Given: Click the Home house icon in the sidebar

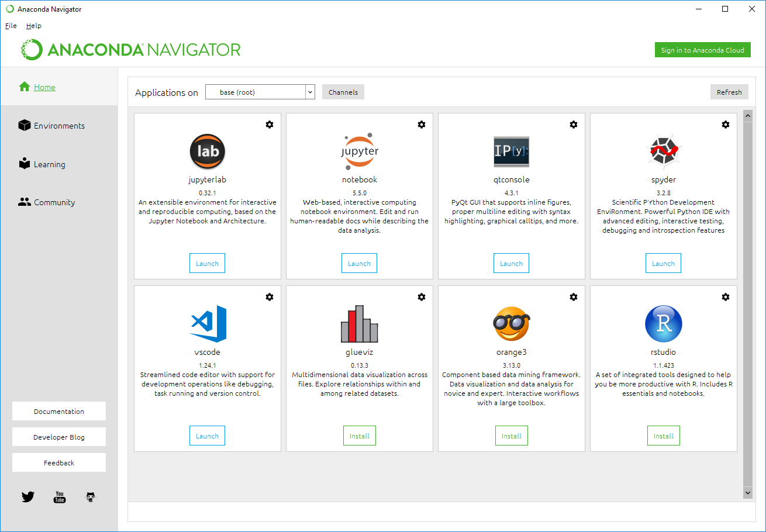Looking at the screenshot, I should tap(24, 87).
